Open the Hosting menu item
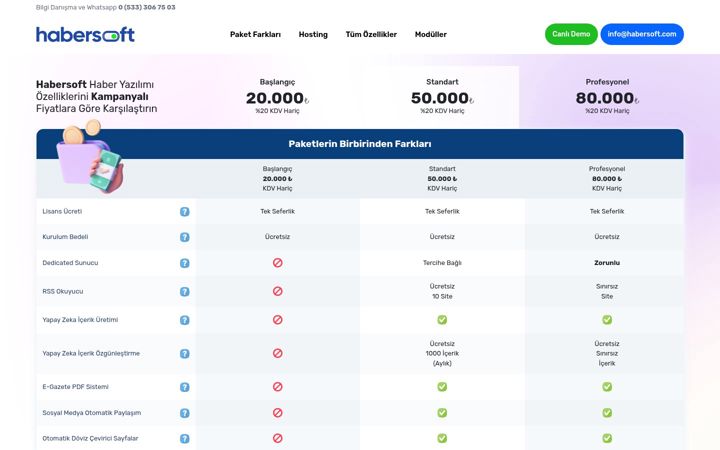The image size is (720, 450). 313,34
